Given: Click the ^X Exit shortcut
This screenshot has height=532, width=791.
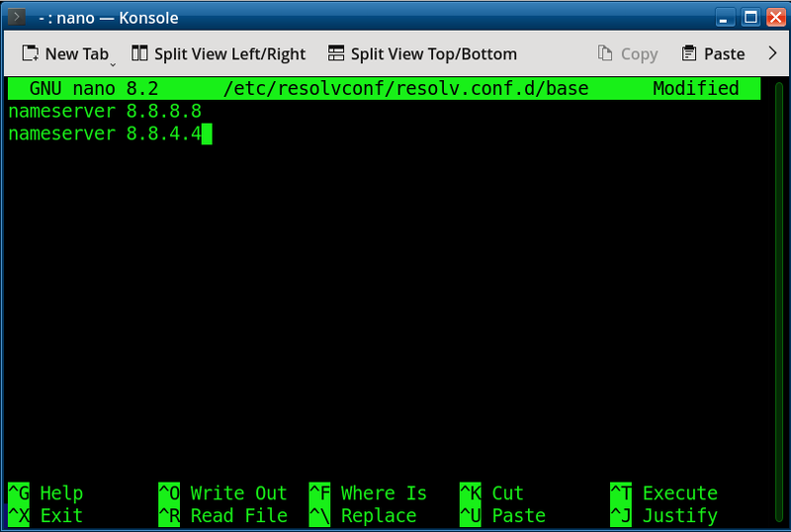Looking at the screenshot, I should 45,516.
